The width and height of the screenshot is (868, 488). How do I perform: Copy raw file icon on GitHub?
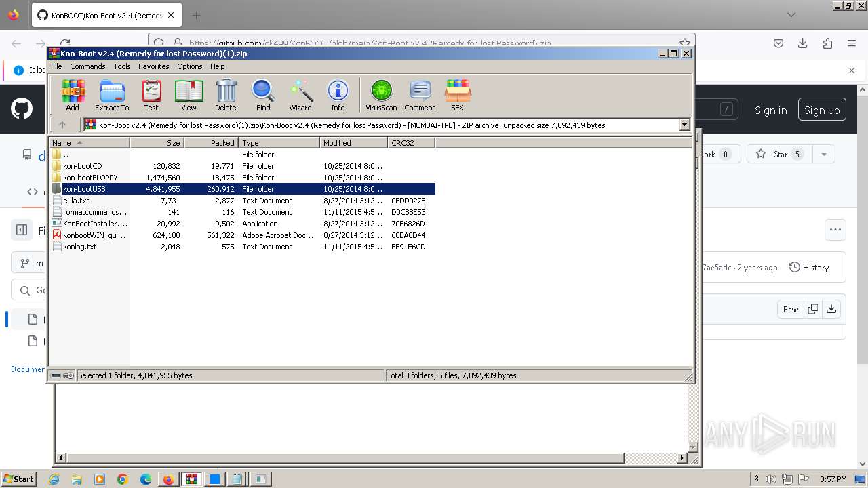[x=812, y=309]
